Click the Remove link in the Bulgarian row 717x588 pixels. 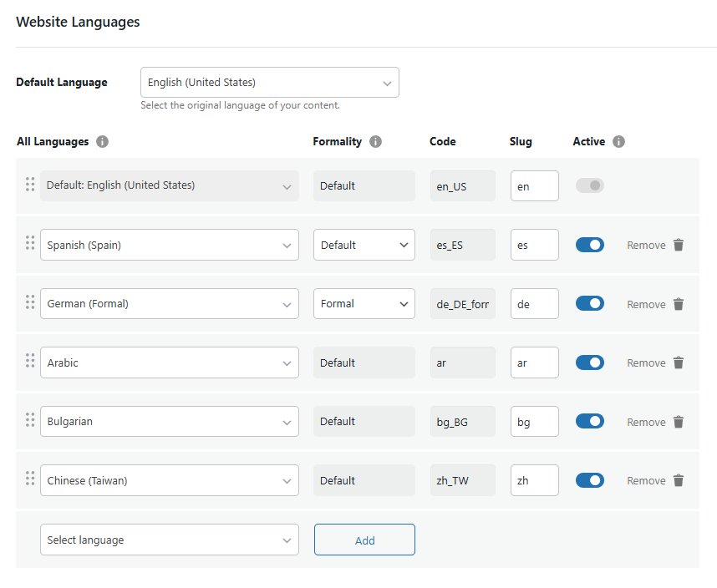pyautogui.click(x=646, y=422)
